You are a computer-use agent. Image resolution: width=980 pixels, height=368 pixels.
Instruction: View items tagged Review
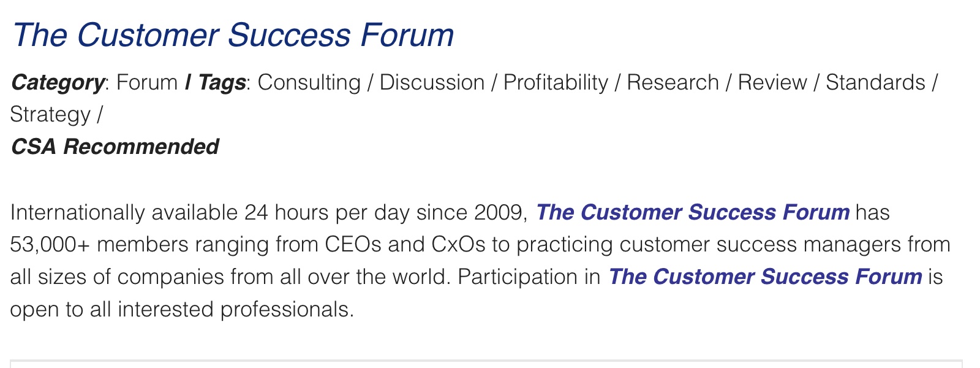(772, 82)
